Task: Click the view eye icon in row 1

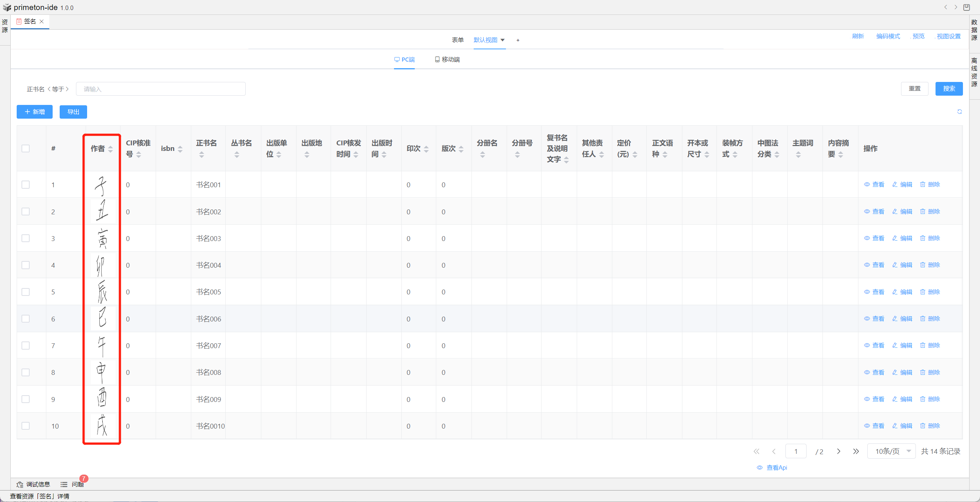Action: [x=867, y=185]
